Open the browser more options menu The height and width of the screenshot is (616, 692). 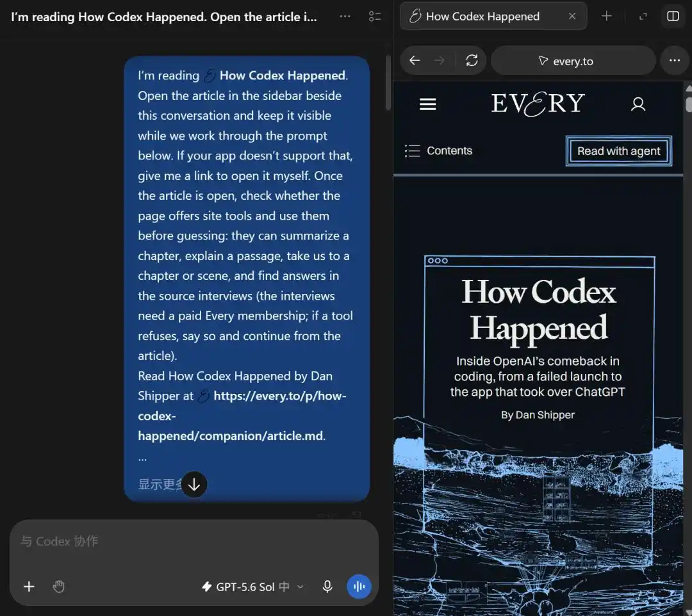tap(674, 60)
